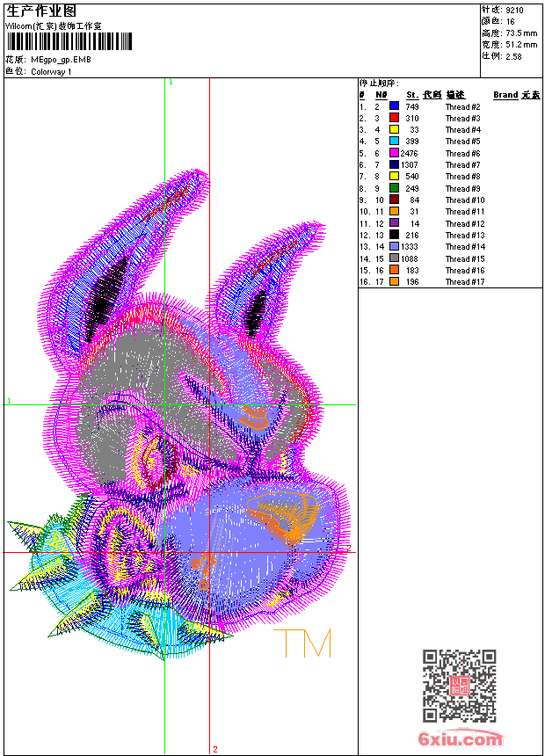Viewport: 545px width, 756px height.
Task: Click the cyan swatch for Thread #5
Action: 394,141
